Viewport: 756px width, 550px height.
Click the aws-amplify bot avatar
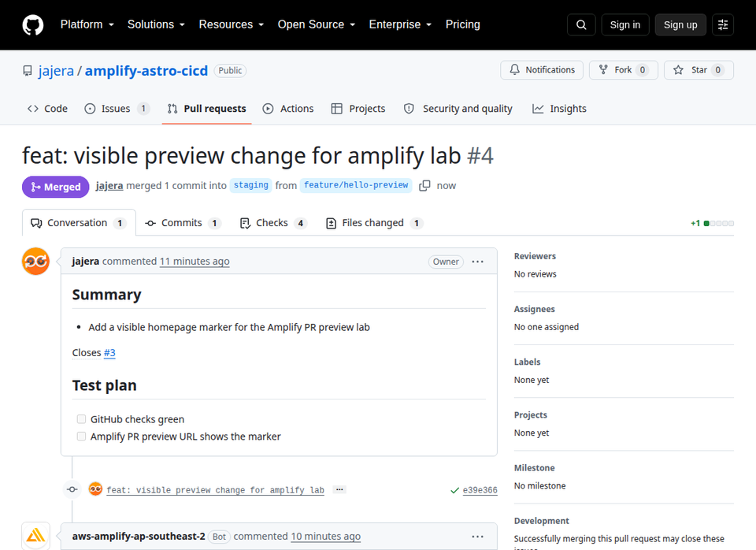click(x=35, y=536)
